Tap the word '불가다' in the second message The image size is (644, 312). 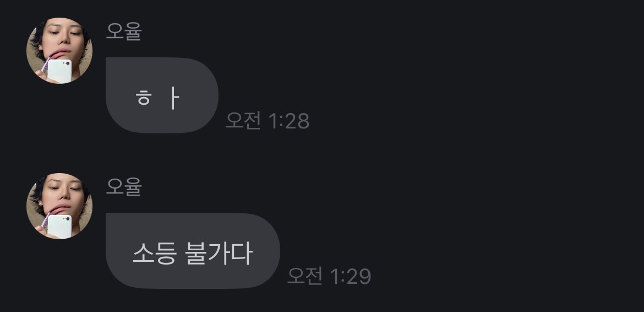tap(219, 253)
